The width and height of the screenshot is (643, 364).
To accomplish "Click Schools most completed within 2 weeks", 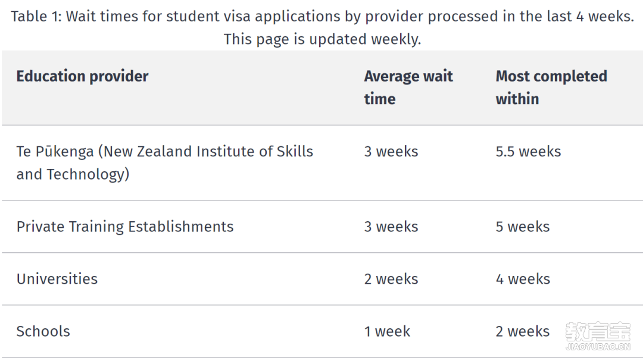I will pyautogui.click(x=523, y=331).
